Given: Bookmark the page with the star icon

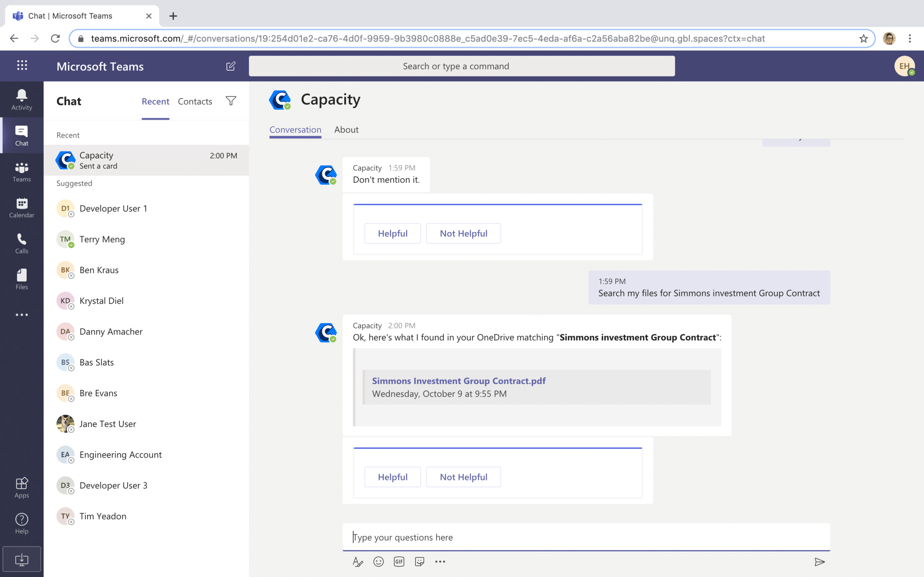Looking at the screenshot, I should [863, 39].
